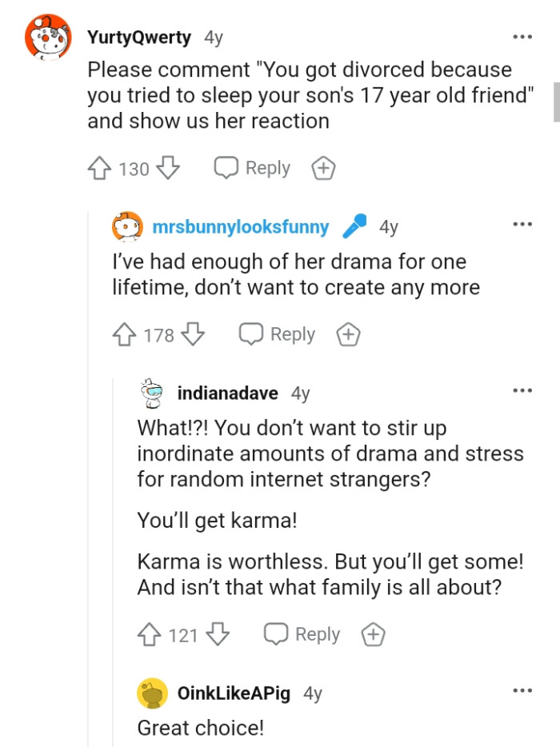Open options menu for OinkLikeAPig's comment
The height and width of the screenshot is (747, 560).
[522, 689]
